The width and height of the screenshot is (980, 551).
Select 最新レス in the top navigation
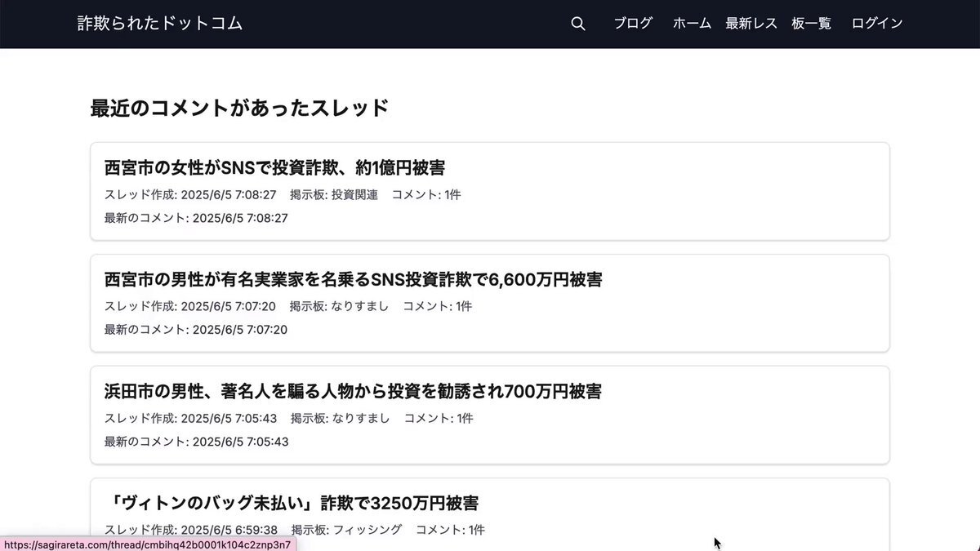pos(751,24)
